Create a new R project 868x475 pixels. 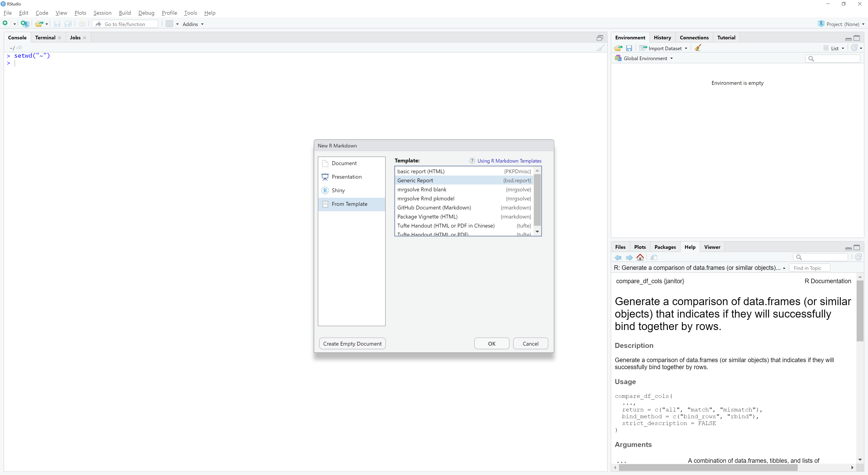[25, 24]
